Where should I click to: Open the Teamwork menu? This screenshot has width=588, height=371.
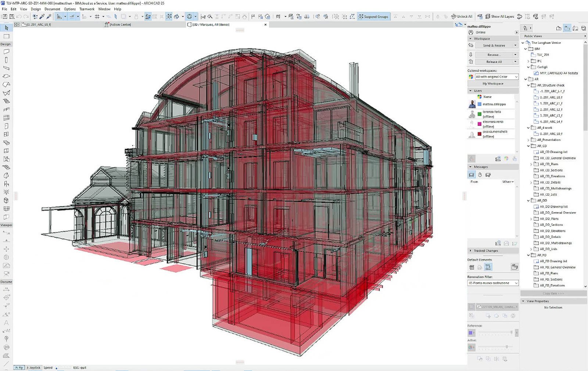pos(87,9)
